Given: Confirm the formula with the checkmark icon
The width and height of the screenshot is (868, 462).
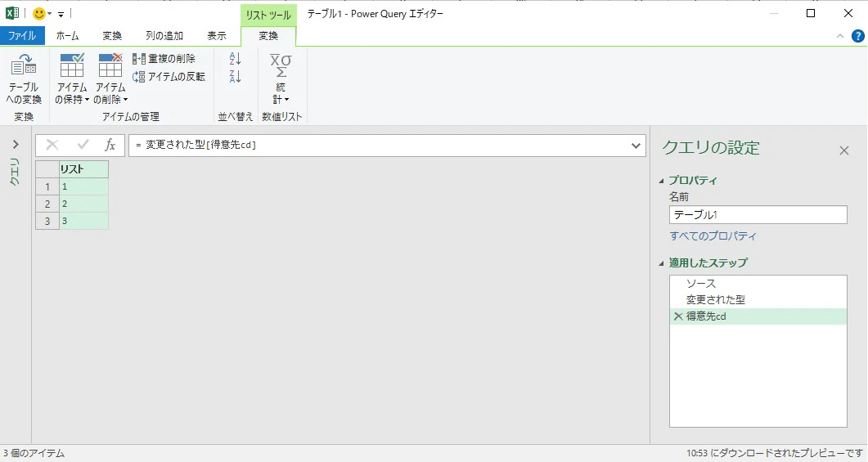Looking at the screenshot, I should coord(83,145).
